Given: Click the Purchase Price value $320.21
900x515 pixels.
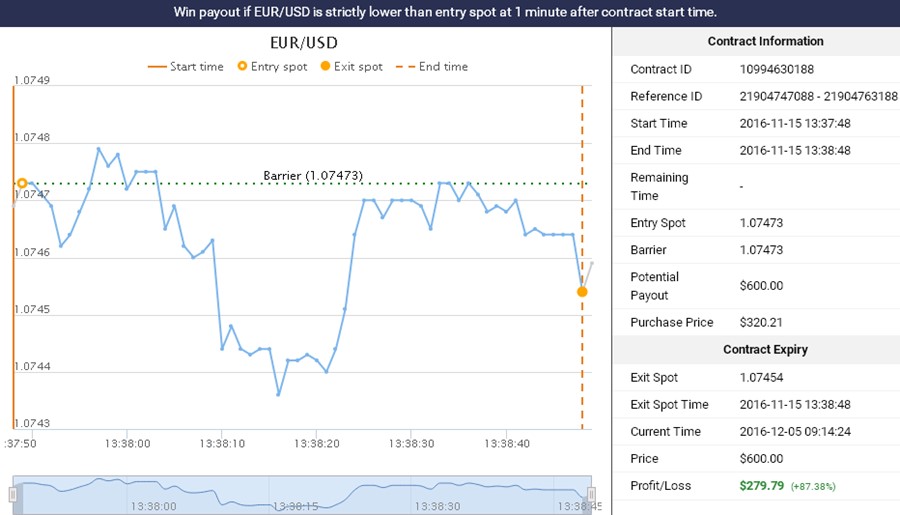Looking at the screenshot, I should [x=761, y=323].
